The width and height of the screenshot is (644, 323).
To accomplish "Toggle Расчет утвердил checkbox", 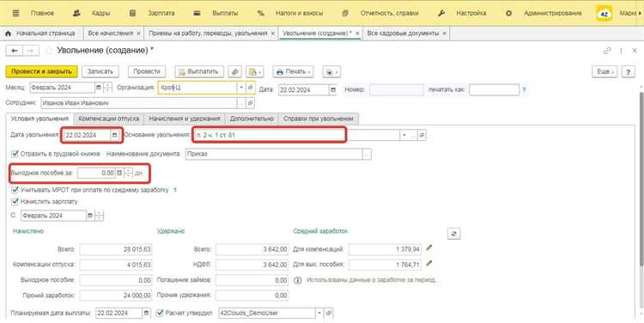I will click(x=160, y=313).
